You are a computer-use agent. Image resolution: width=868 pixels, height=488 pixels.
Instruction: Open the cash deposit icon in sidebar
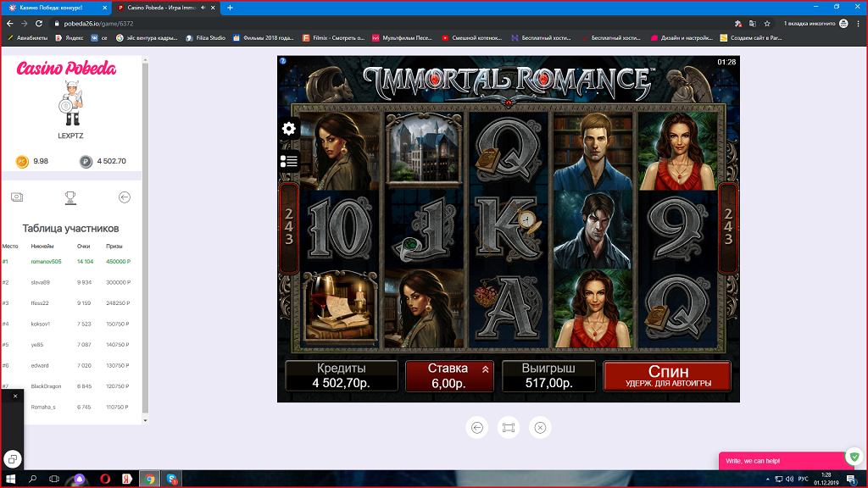click(x=17, y=197)
